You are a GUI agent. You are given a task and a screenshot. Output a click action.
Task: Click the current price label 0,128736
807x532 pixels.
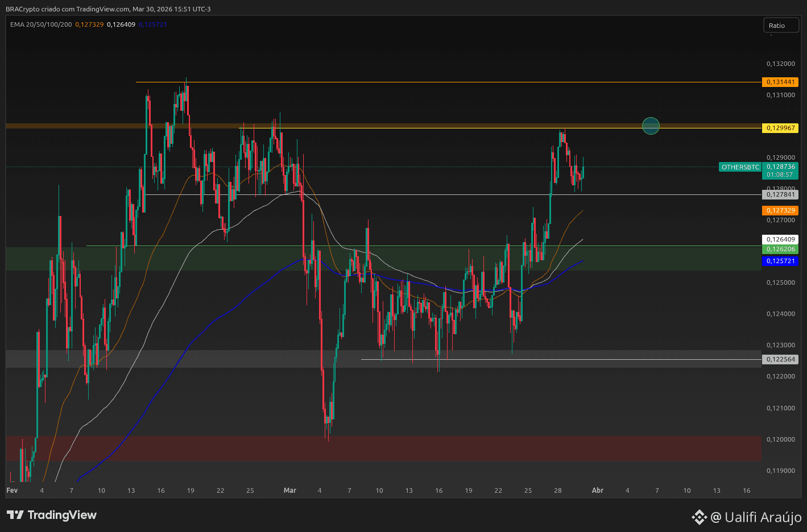(780, 167)
